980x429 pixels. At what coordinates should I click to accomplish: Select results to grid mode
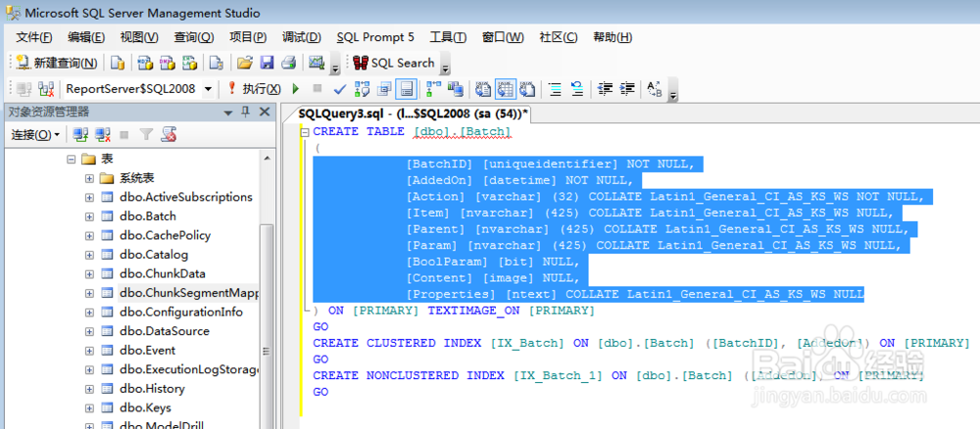click(506, 89)
